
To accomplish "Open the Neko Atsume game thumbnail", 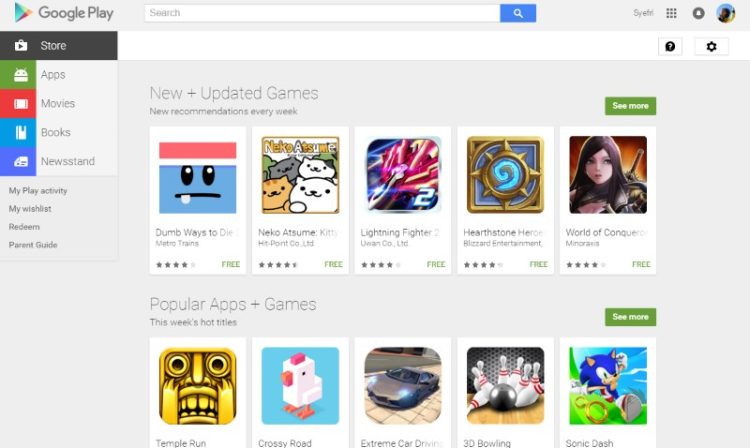I will 300,175.
